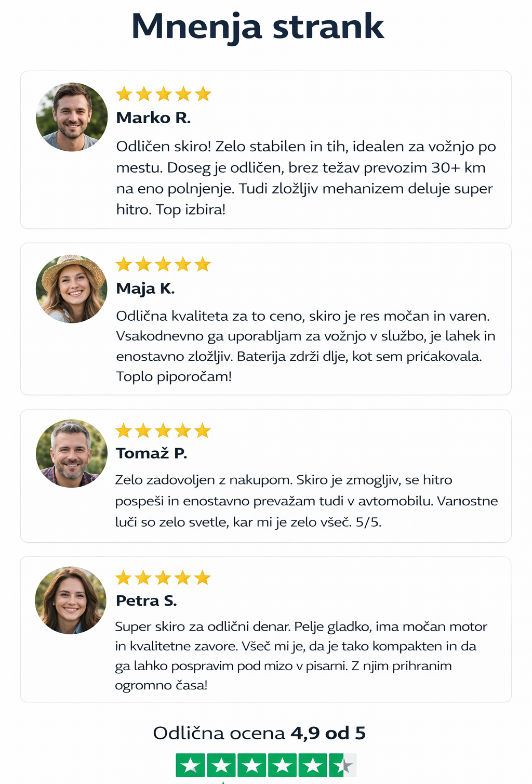532x784 pixels.
Task: Click Petra S.'s review text paragraph
Action: coord(300,656)
